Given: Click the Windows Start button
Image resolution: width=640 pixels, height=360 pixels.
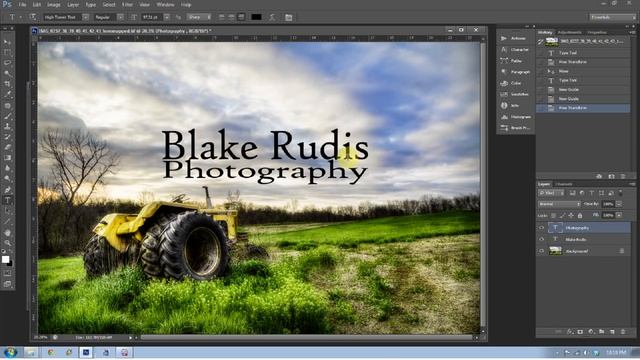Looking at the screenshot, I should coord(10,352).
